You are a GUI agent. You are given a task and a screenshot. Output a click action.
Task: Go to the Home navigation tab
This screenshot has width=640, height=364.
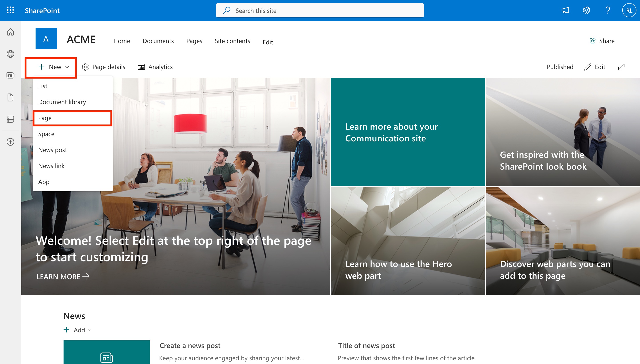coord(122,41)
